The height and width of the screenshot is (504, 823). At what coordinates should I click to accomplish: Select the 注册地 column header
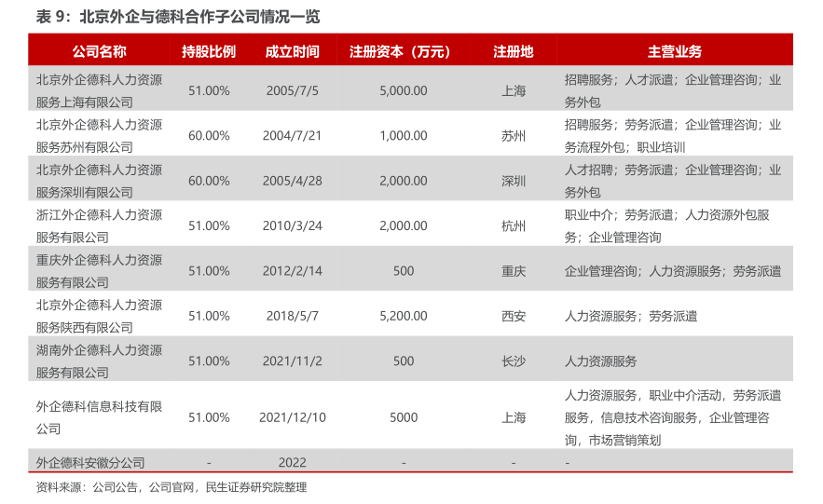coord(513,51)
